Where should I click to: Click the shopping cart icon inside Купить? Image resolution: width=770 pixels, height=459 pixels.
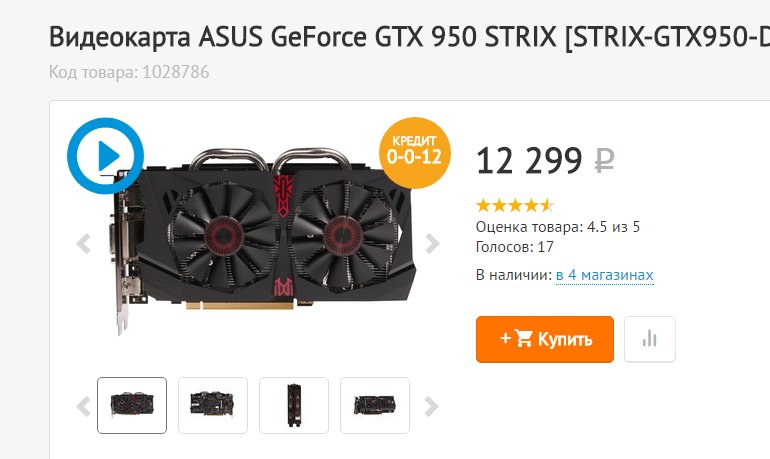pos(523,338)
